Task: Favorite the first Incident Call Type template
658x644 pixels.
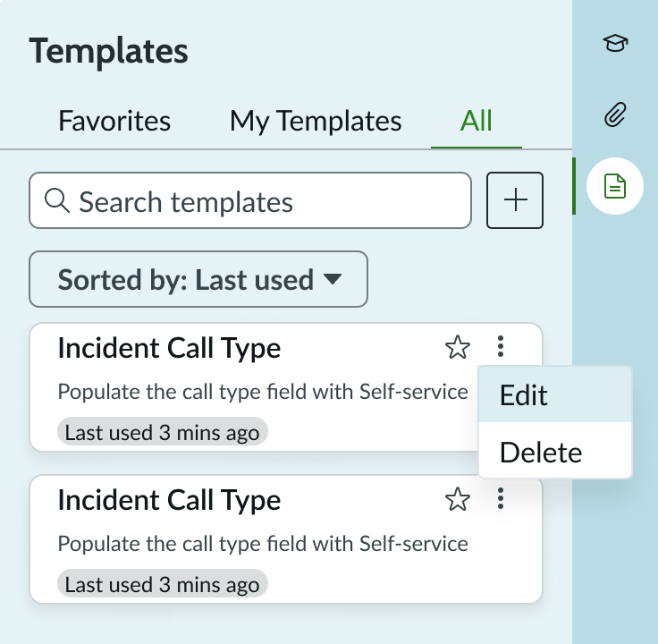Action: click(x=458, y=347)
